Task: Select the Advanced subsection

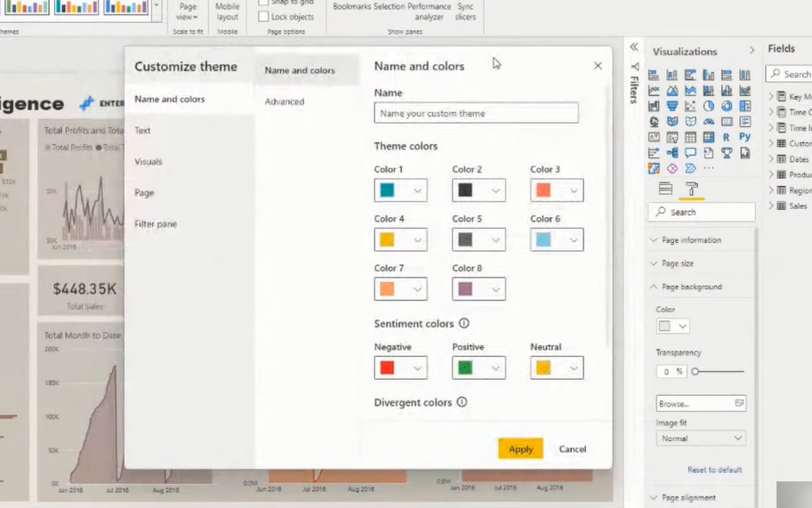Action: point(285,101)
